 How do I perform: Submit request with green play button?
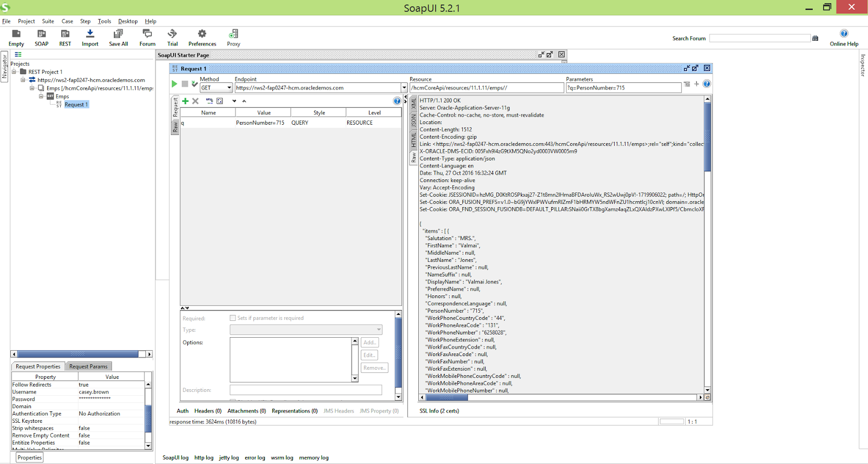click(174, 84)
